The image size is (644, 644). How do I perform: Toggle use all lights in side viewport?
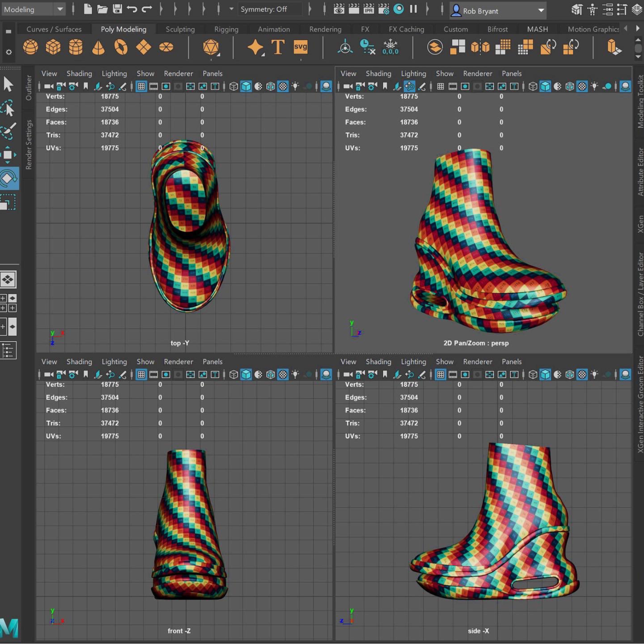click(x=594, y=374)
